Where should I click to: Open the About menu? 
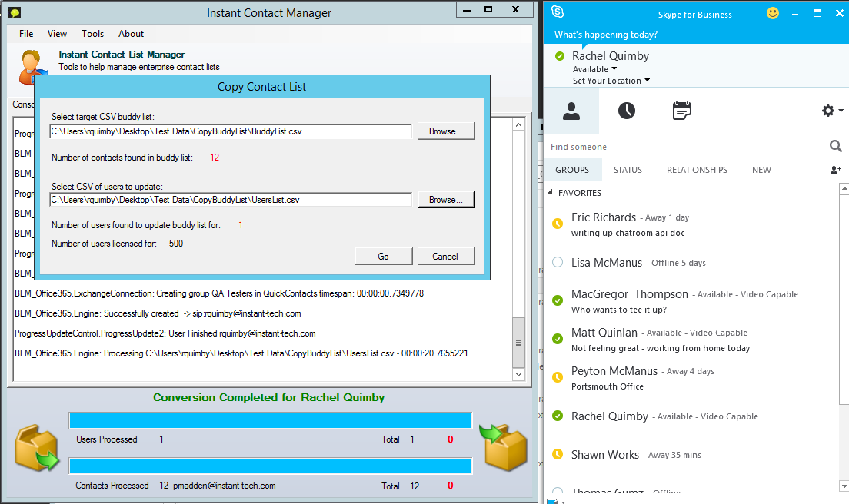pos(131,34)
